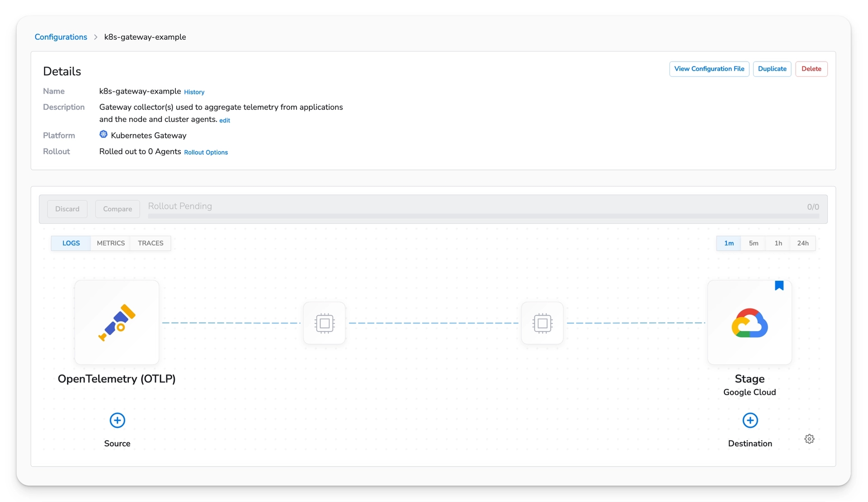The width and height of the screenshot is (868, 502).
Task: Select the second processor chip icon
Action: tap(542, 323)
